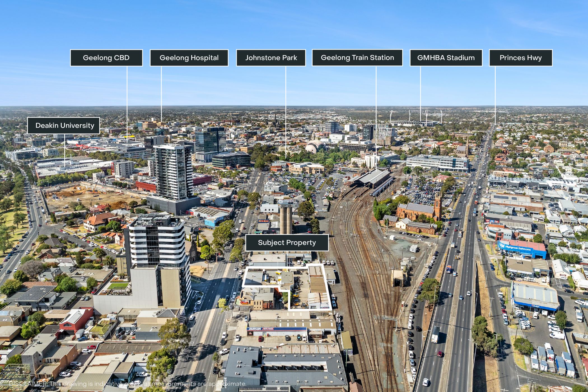
Task: Click the red brick church beside the highway
Action: 417,211
